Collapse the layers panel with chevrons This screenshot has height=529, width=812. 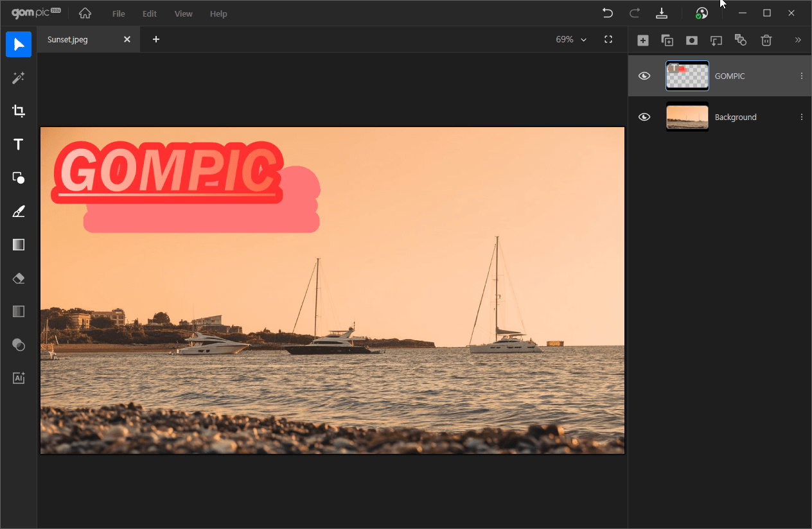[798, 40]
